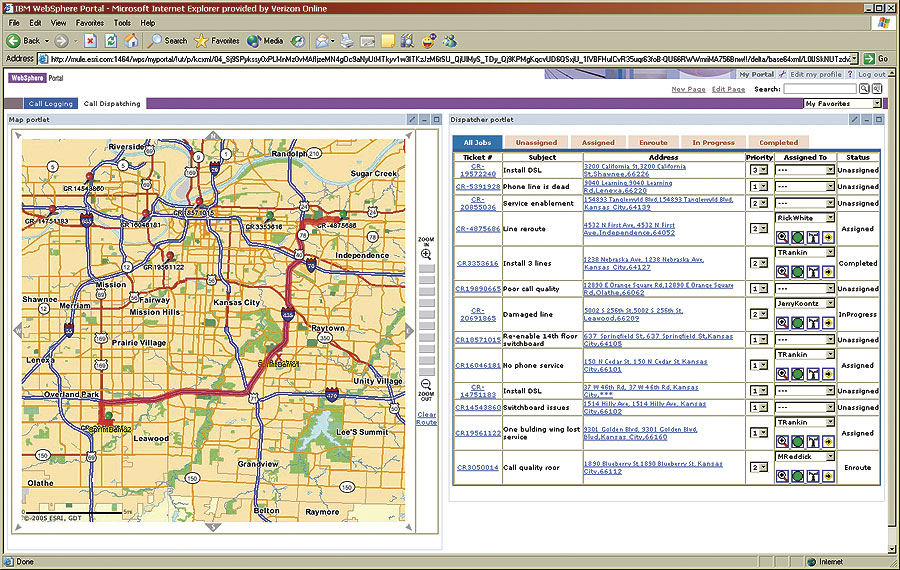The width and height of the screenshot is (900, 570).
Task: Click the Clear Route link
Action: [427, 418]
